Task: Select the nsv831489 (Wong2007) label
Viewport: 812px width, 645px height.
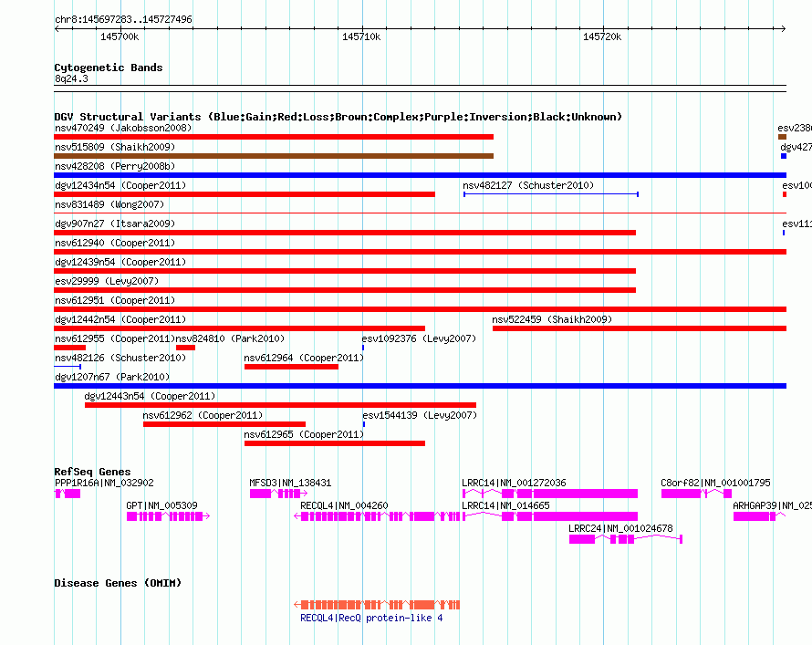Action: click(x=109, y=204)
